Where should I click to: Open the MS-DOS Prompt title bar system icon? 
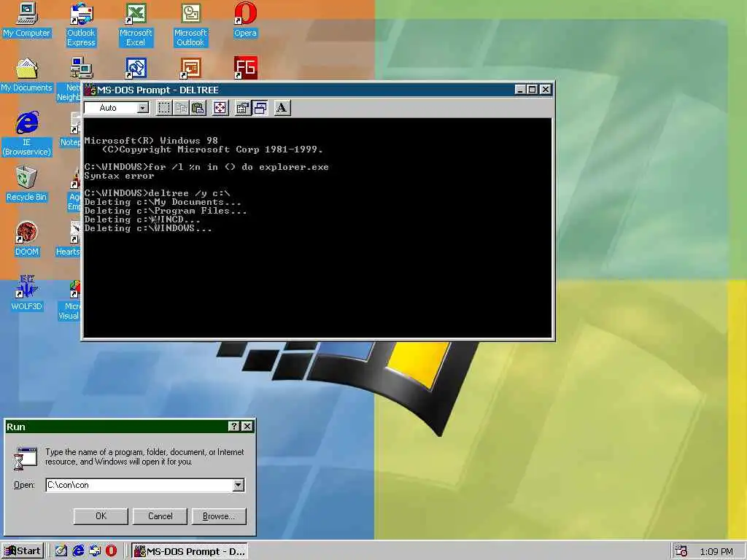pyautogui.click(x=90, y=90)
